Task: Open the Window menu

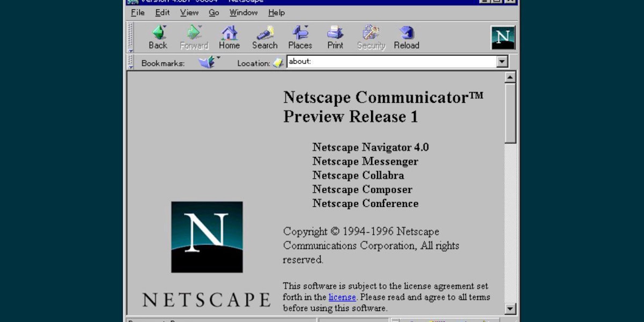Action: pyautogui.click(x=244, y=13)
